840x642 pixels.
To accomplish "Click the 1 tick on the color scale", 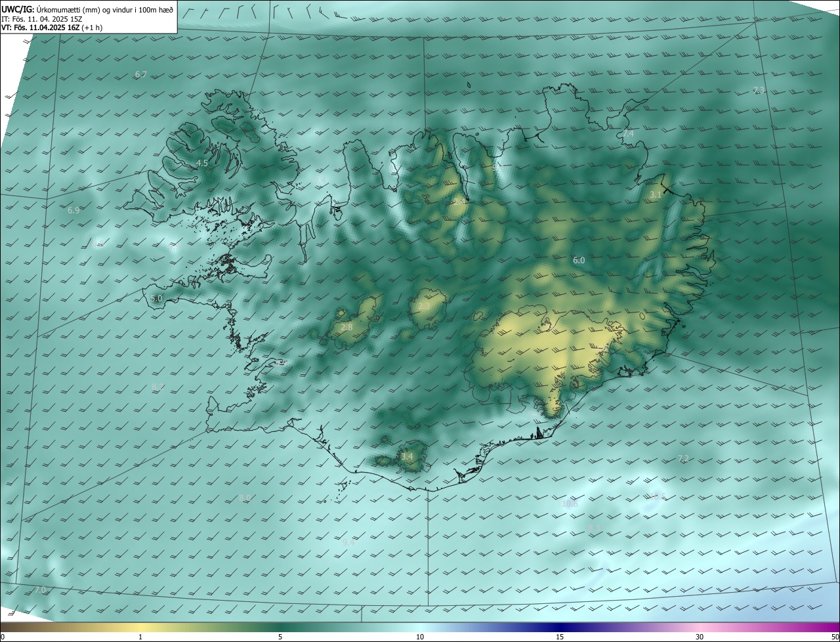I will click(x=140, y=637).
